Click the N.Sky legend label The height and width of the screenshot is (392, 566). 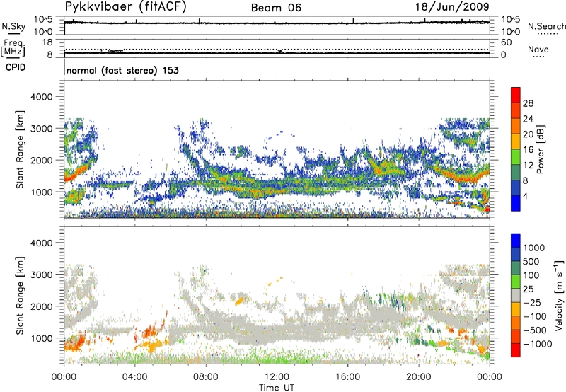coord(13,26)
